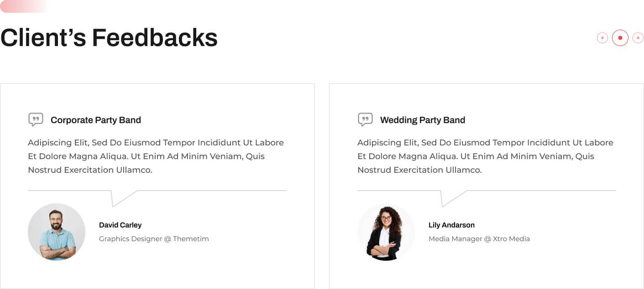The image size is (644, 289).
Task: Open the Corporate Party Band title
Action: [96, 120]
